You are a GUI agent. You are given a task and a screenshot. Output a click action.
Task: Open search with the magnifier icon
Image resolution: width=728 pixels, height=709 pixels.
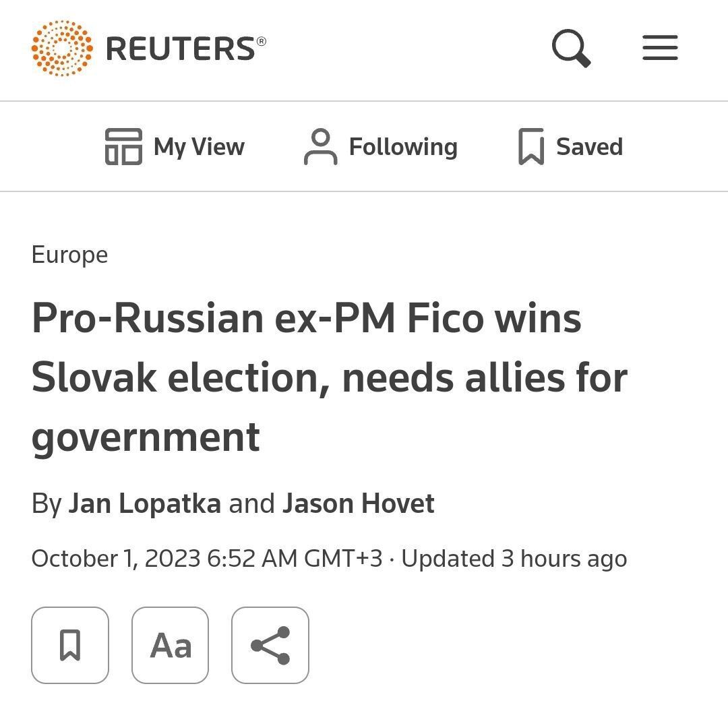point(571,49)
